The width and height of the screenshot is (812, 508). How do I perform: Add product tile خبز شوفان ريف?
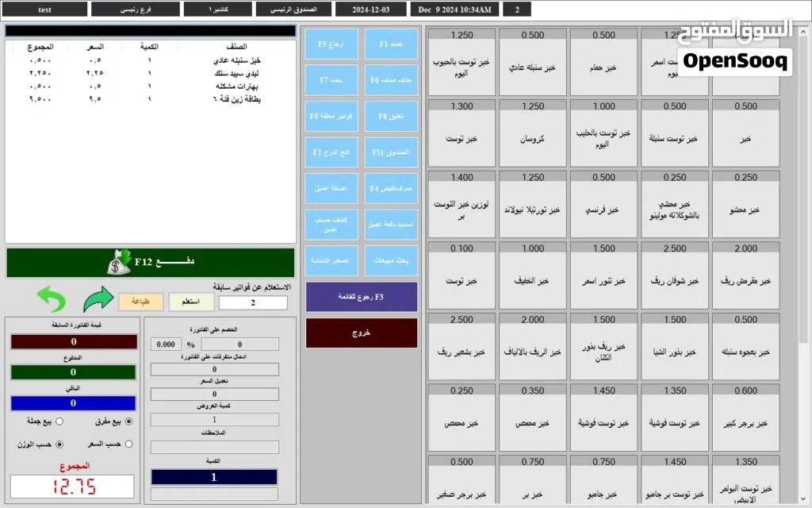tap(675, 275)
